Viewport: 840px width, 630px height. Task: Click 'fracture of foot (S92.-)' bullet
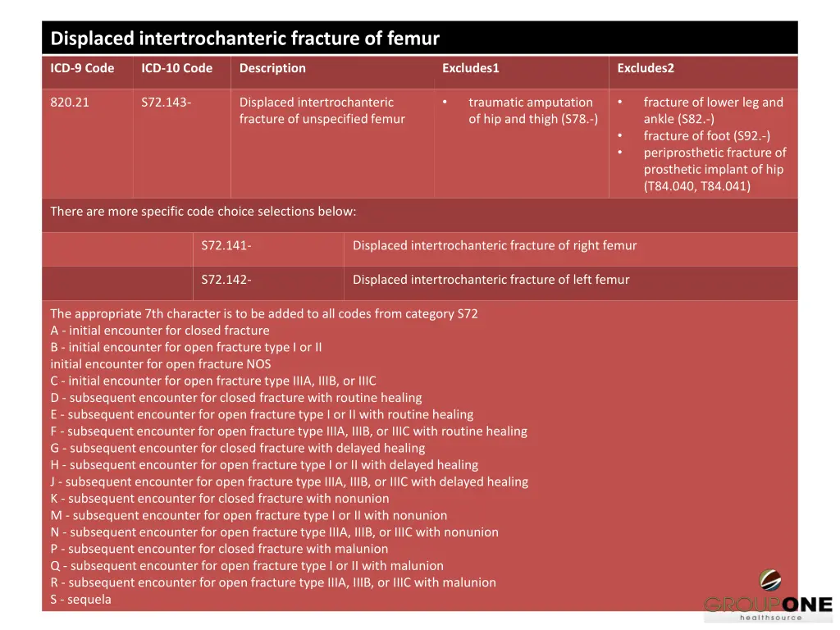click(x=706, y=136)
